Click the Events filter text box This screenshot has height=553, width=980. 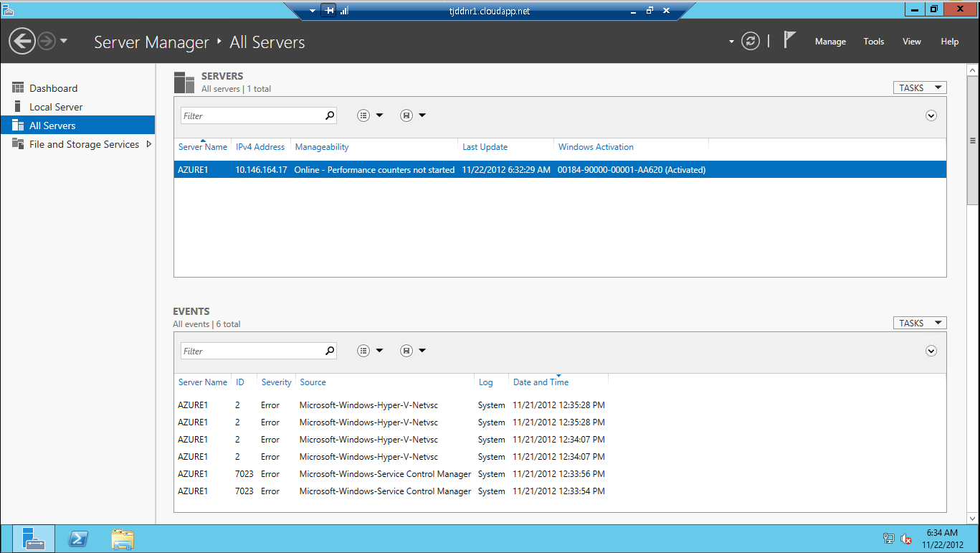(x=251, y=351)
